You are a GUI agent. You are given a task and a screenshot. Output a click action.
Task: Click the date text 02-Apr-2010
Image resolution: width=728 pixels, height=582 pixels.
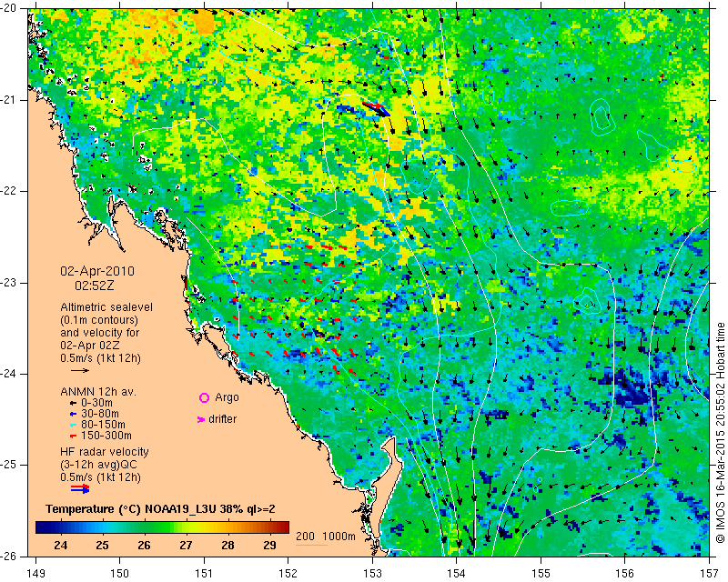(x=97, y=271)
